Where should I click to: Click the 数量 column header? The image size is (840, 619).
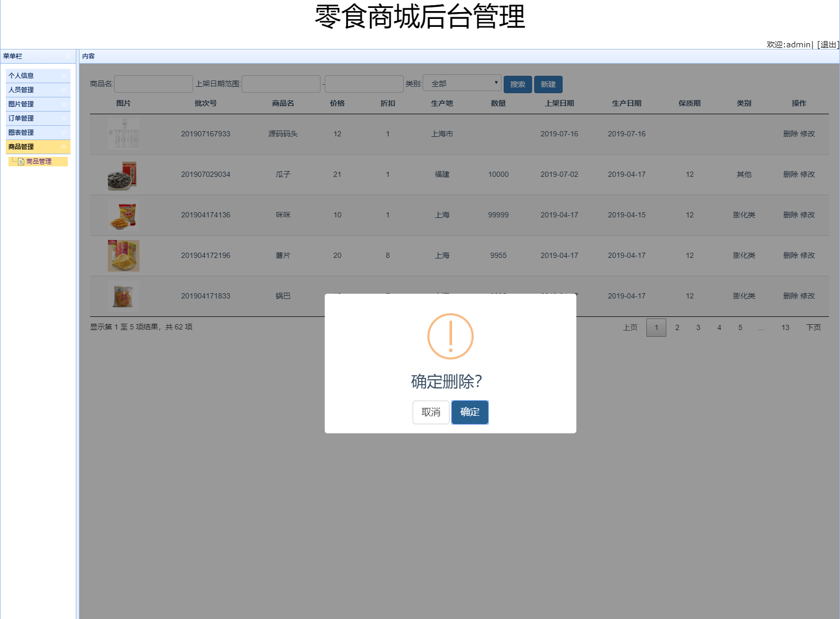[498, 103]
